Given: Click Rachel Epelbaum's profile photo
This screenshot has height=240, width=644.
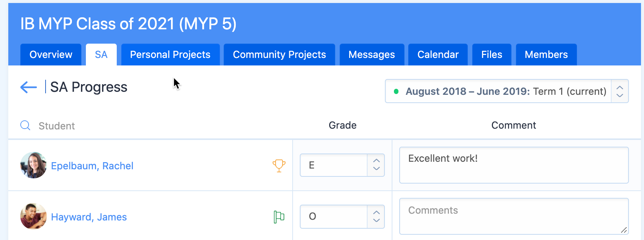Looking at the screenshot, I should (34, 165).
